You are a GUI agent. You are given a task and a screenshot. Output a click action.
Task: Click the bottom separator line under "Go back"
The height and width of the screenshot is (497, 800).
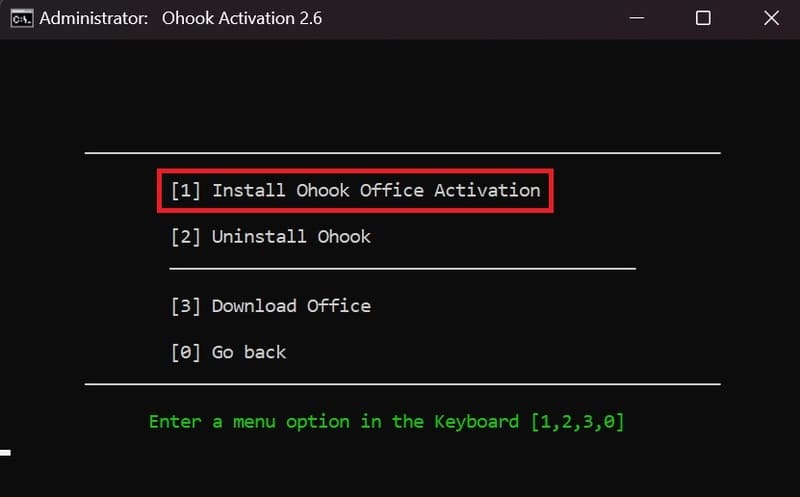pos(403,384)
